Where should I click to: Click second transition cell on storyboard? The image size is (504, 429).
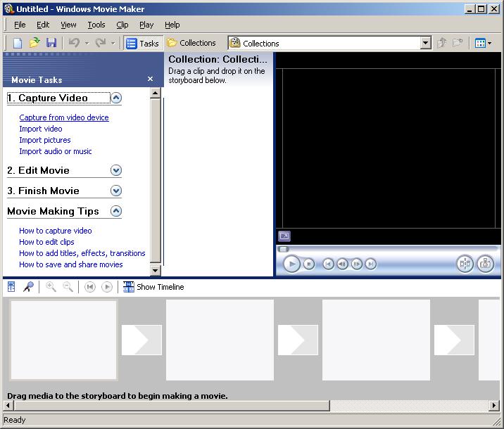(x=298, y=340)
